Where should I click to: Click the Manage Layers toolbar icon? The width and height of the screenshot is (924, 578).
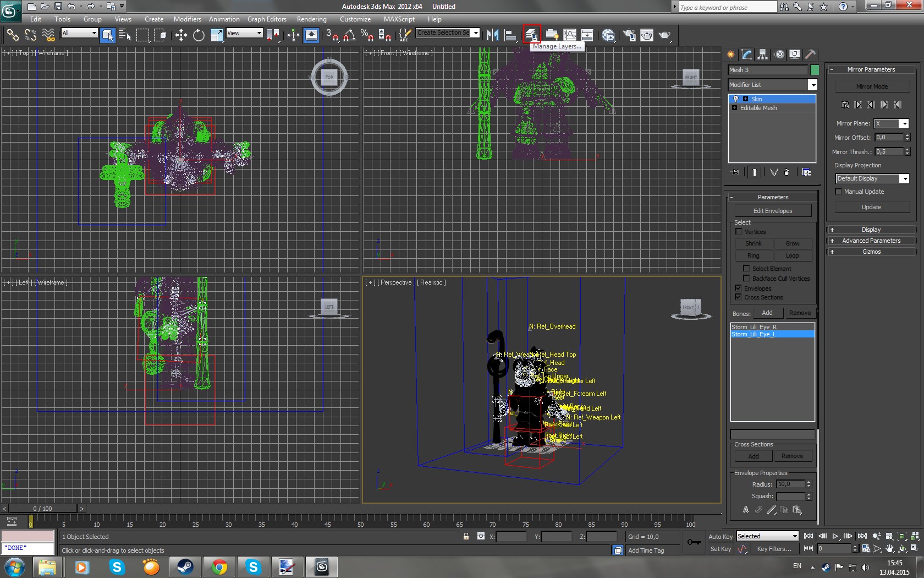(x=531, y=35)
